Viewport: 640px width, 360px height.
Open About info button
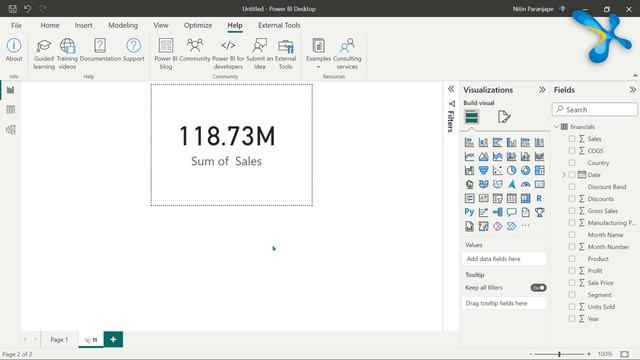(x=14, y=50)
